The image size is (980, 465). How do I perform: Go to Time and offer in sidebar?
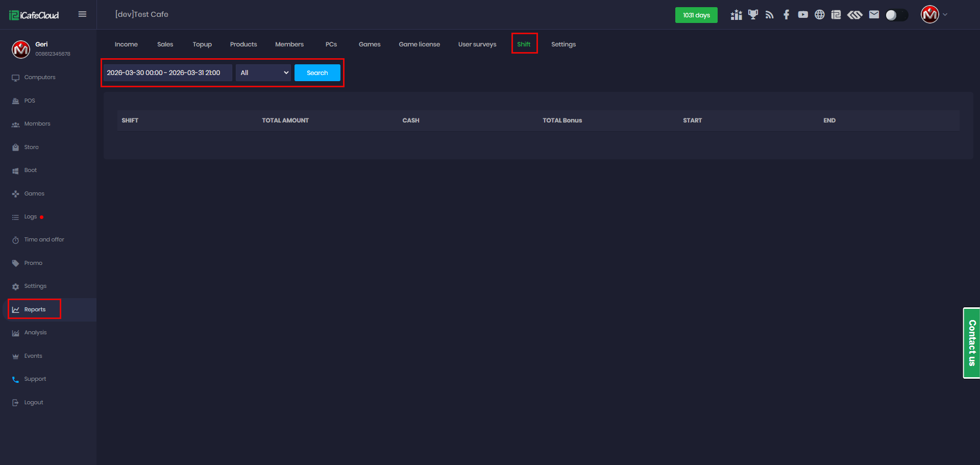click(x=44, y=240)
